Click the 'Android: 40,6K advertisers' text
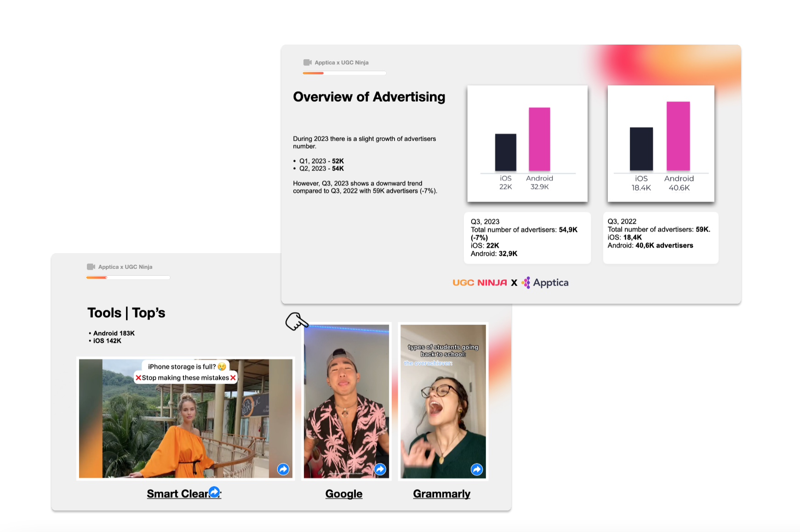 650,245
